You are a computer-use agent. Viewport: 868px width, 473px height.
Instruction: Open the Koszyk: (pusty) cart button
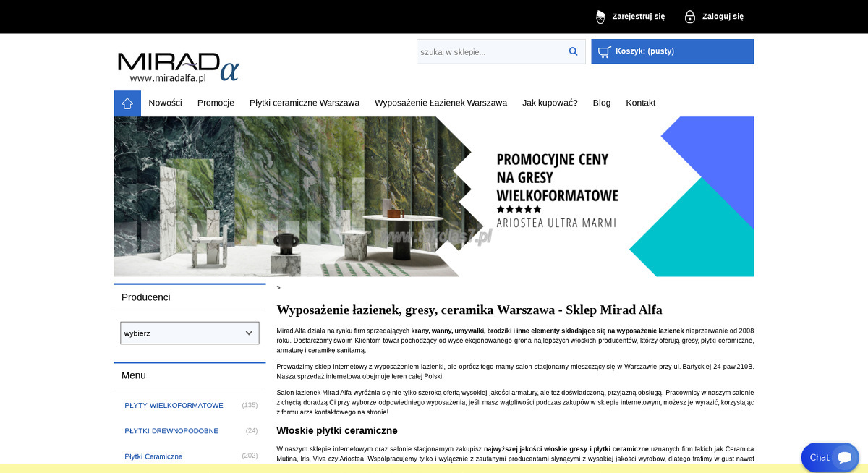[673, 51]
